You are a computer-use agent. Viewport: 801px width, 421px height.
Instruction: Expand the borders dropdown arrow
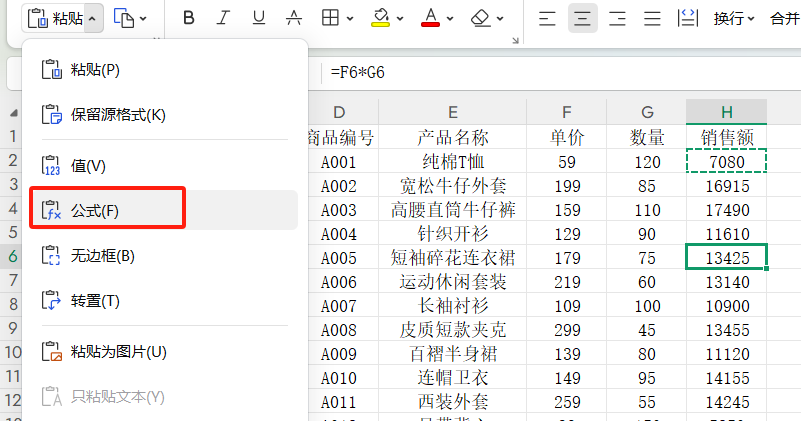click(x=349, y=19)
